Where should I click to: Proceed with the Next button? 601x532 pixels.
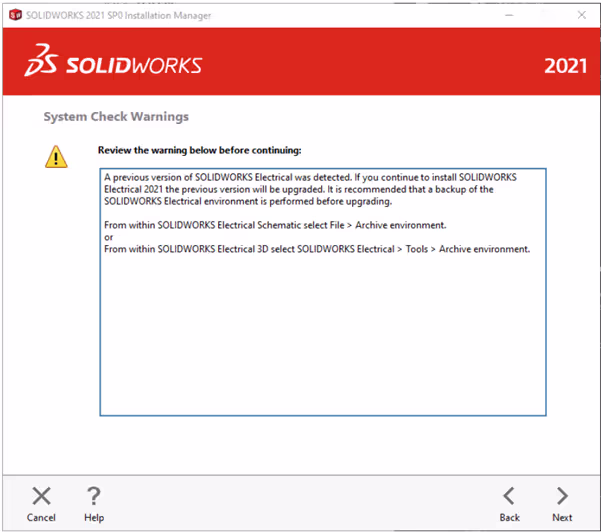[x=562, y=504]
